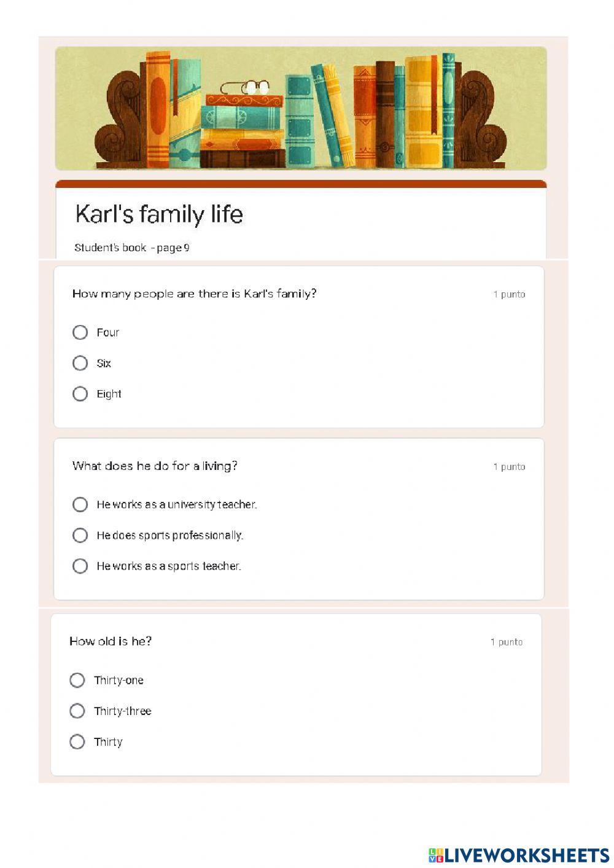
Task: Select 'He works as a university teacher'
Action: (80, 504)
